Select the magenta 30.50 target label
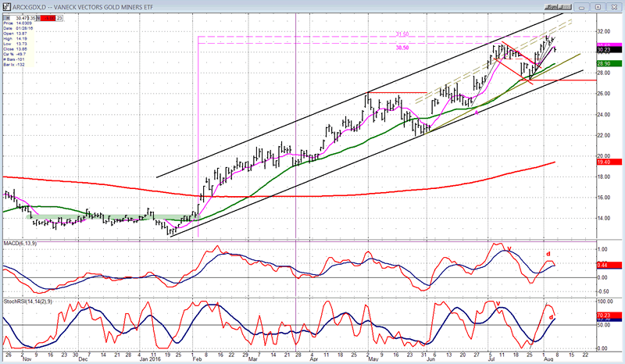625x364 pixels. click(402, 47)
